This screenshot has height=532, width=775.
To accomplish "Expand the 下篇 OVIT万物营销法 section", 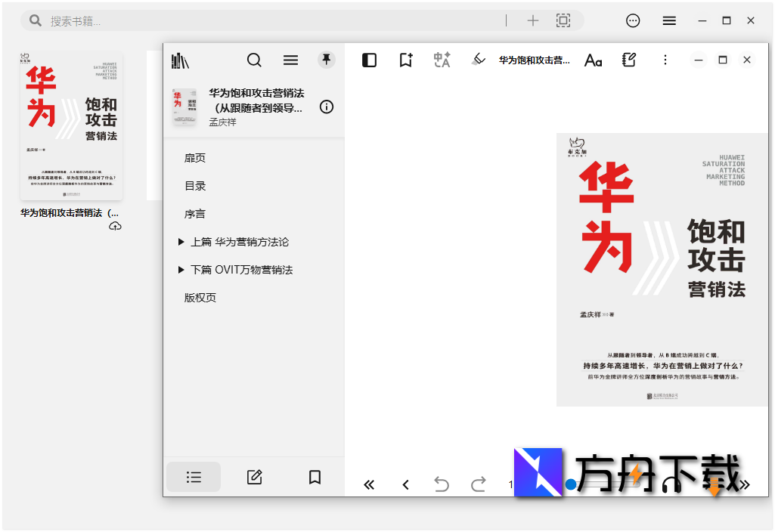I will (x=181, y=269).
